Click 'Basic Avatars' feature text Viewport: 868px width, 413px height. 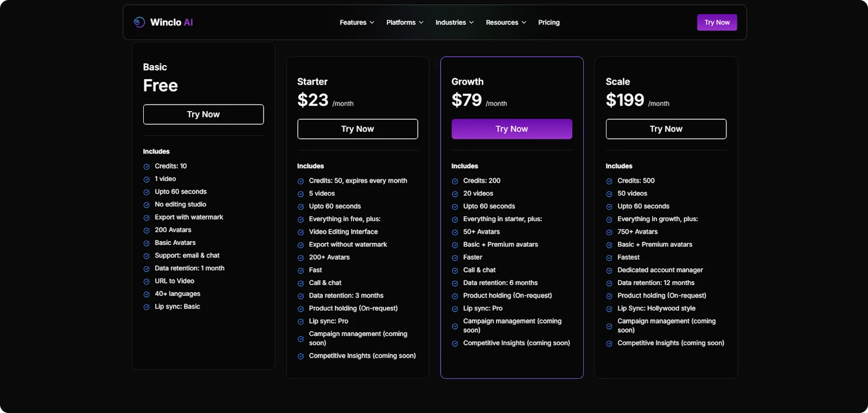(175, 243)
